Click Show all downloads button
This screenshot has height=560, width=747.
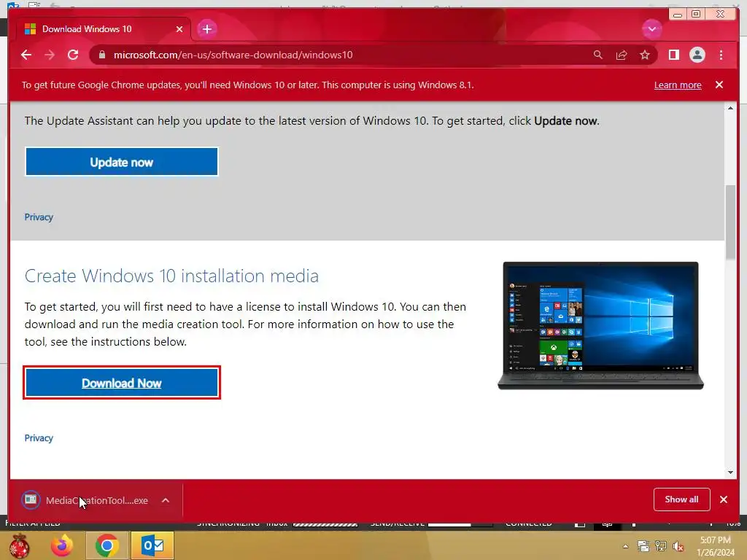pyautogui.click(x=681, y=499)
